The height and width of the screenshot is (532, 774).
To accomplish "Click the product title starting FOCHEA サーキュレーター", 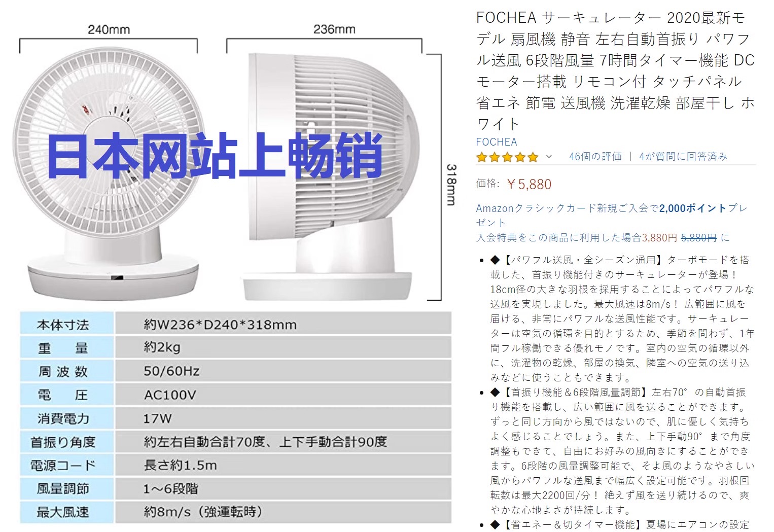I will pyautogui.click(x=616, y=70).
